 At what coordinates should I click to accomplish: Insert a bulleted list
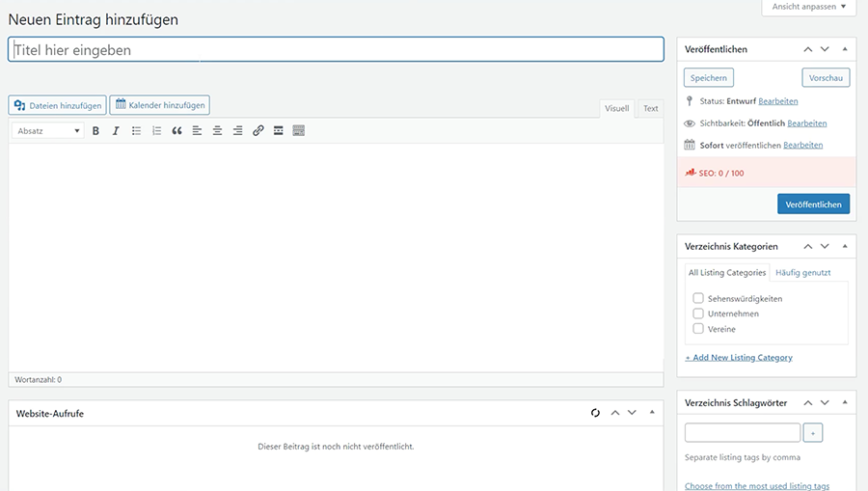point(136,131)
